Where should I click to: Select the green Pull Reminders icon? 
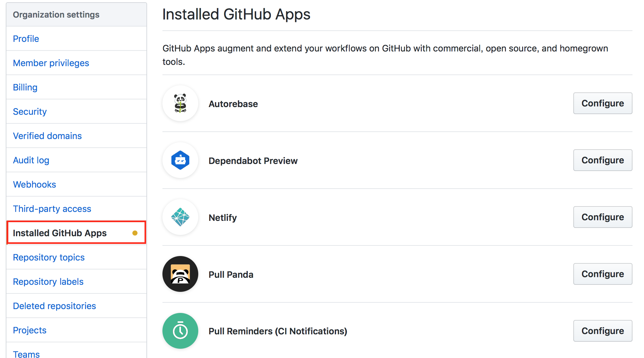click(180, 331)
